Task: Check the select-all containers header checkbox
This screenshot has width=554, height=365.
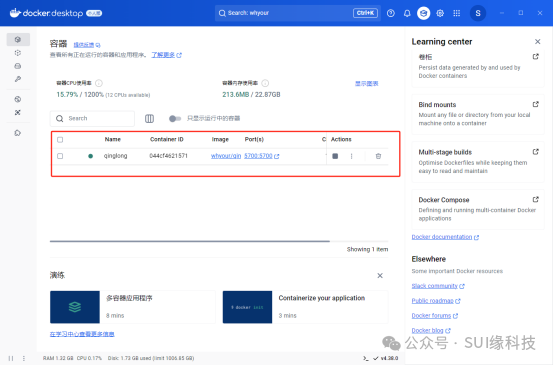Action: 60,140
